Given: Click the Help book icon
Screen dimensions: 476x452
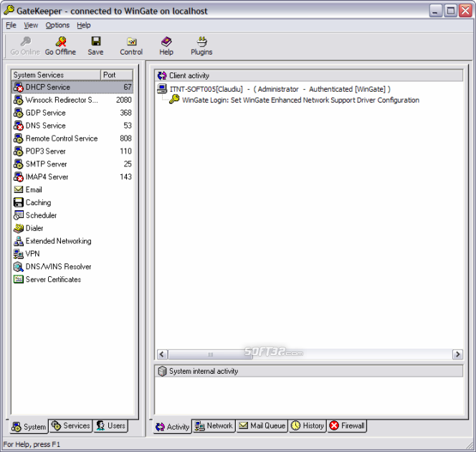Looking at the screenshot, I should coord(166,42).
